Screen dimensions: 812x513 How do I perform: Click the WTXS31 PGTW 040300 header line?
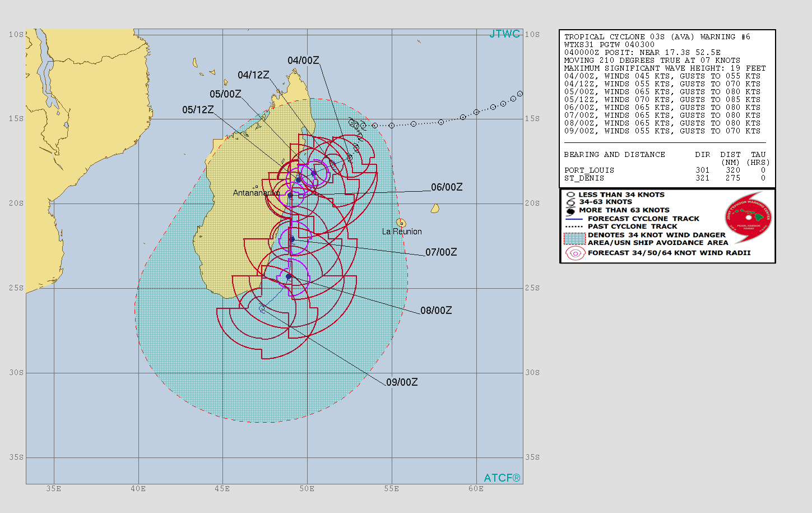[609, 45]
